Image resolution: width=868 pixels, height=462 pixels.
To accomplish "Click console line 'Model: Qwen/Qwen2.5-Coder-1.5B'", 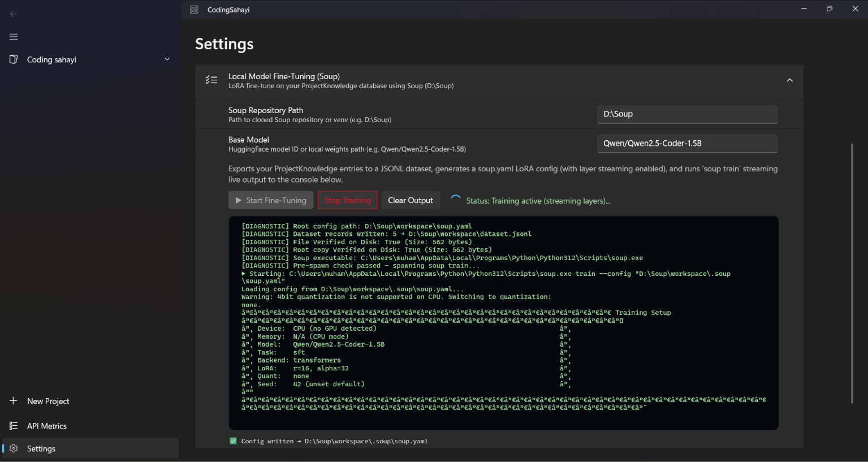I will click(x=321, y=344).
